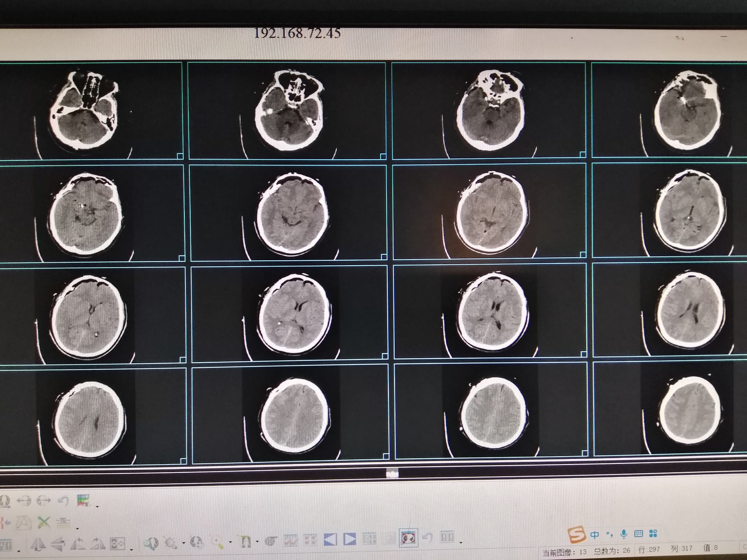747x560 pixels.
Task: Click the colored histogram palette icon
Action: (x=83, y=500)
